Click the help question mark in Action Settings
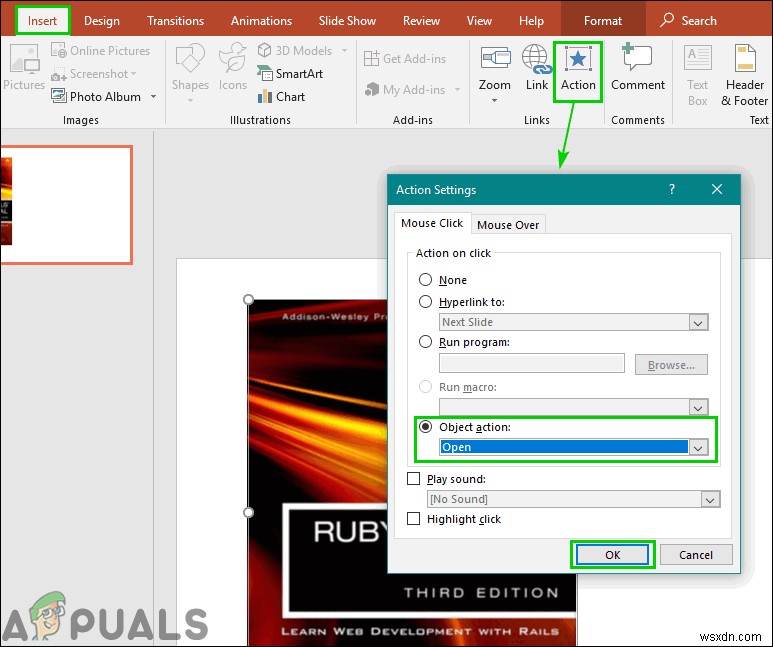 [671, 189]
